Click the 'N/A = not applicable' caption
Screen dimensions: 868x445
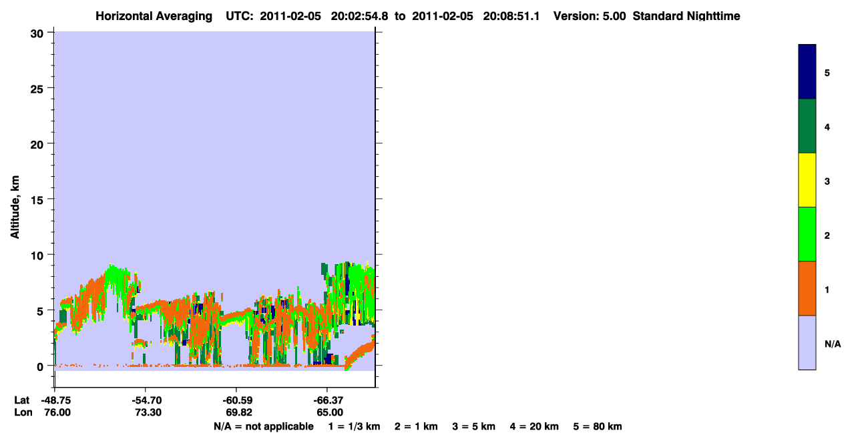tap(263, 426)
